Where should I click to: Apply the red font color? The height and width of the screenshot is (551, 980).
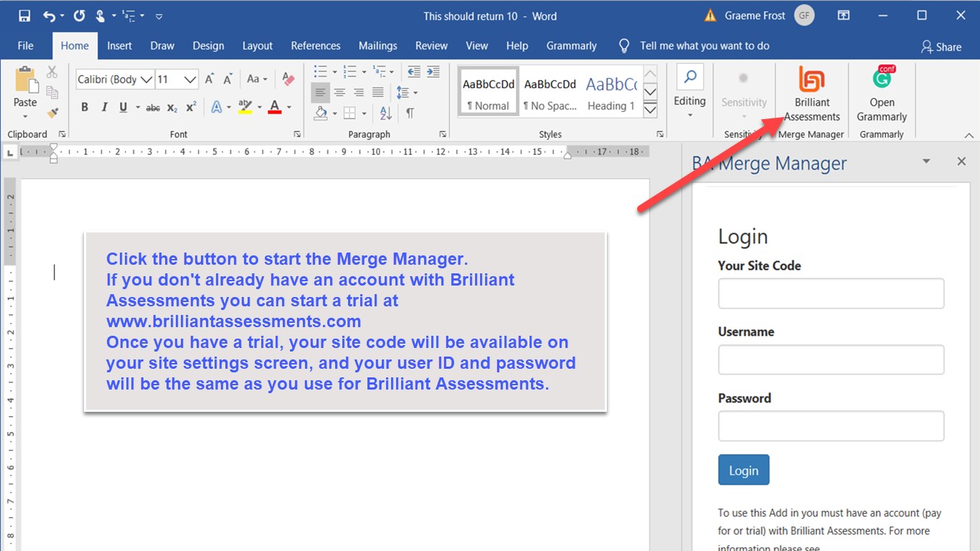275,108
